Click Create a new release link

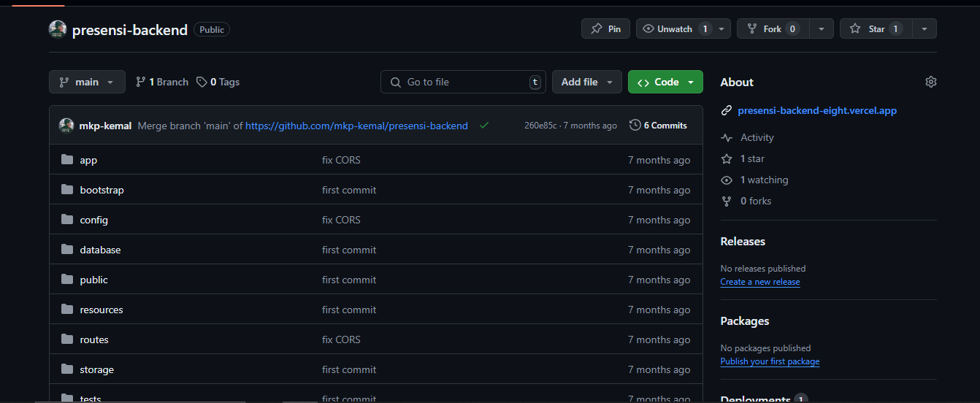coord(759,282)
